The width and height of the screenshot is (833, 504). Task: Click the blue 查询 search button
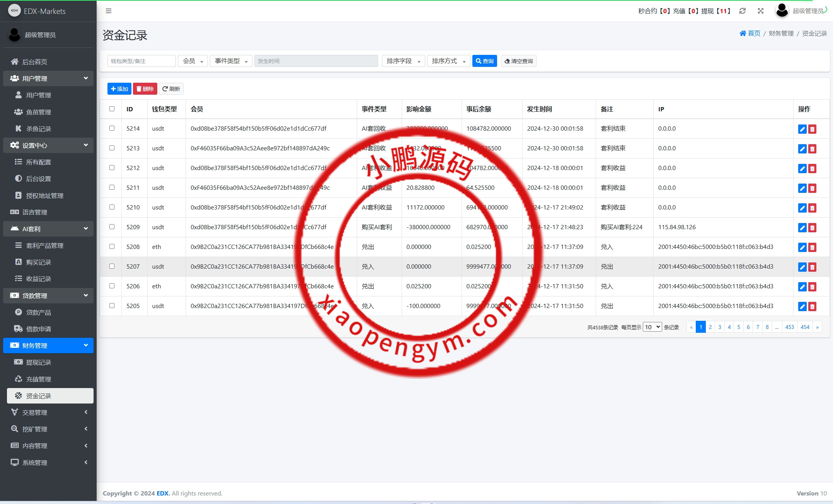(x=484, y=61)
